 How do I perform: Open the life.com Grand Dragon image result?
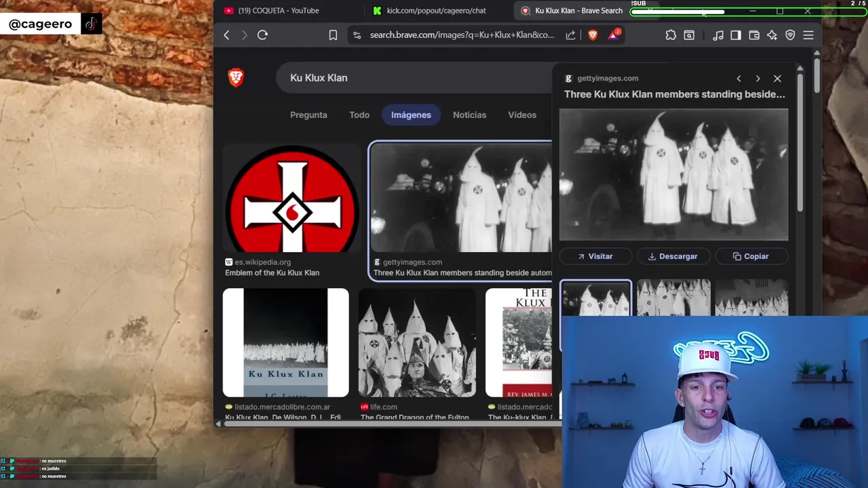417,343
